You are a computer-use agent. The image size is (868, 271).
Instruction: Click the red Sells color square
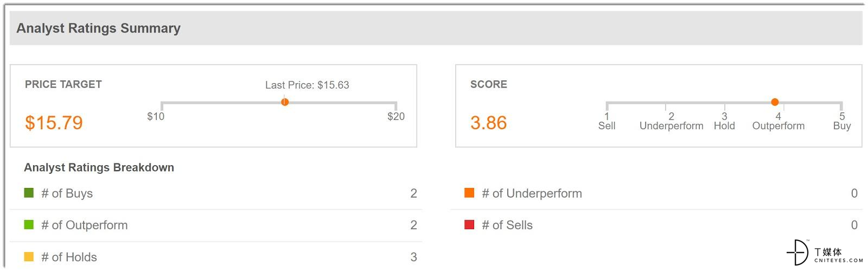469,224
